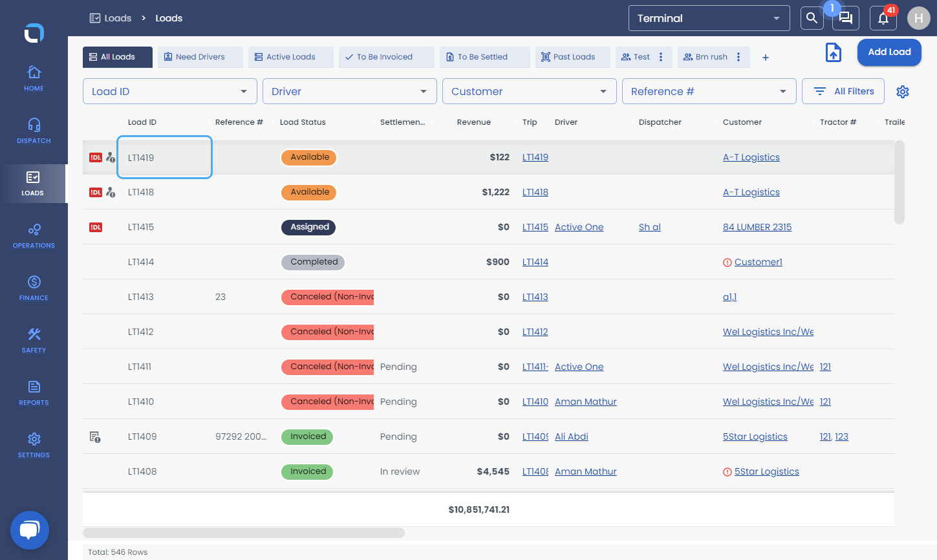Click the Loads breadcrumb with icon

[x=111, y=18]
